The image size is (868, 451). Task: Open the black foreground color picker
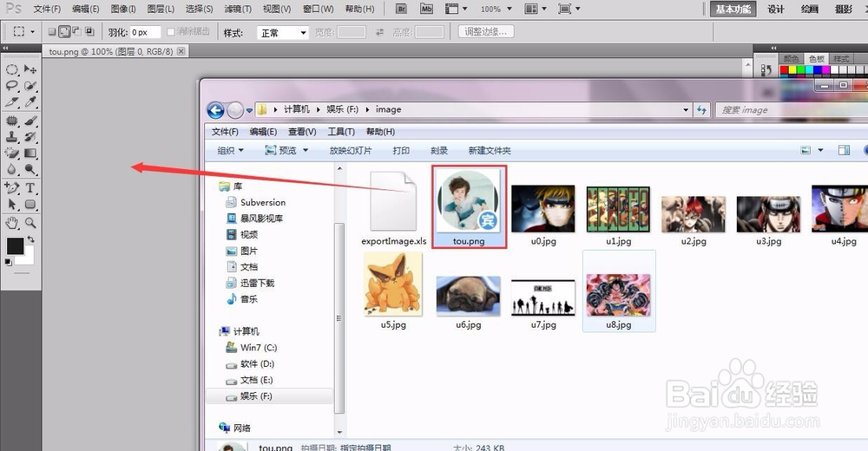click(x=15, y=245)
